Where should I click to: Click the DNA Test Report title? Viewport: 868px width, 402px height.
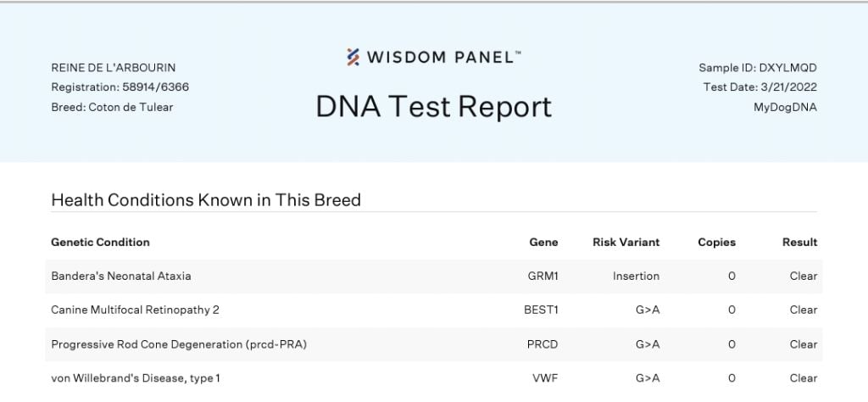pyautogui.click(x=433, y=107)
